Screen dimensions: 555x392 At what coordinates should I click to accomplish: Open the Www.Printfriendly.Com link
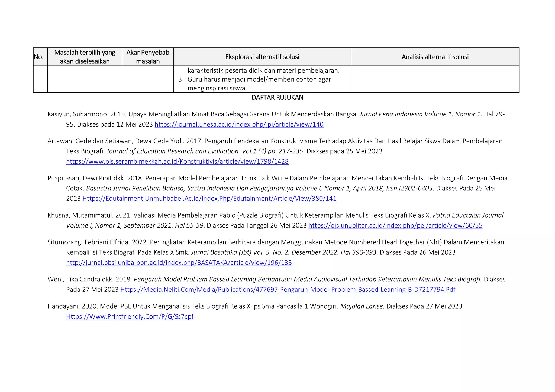click(x=130, y=316)
